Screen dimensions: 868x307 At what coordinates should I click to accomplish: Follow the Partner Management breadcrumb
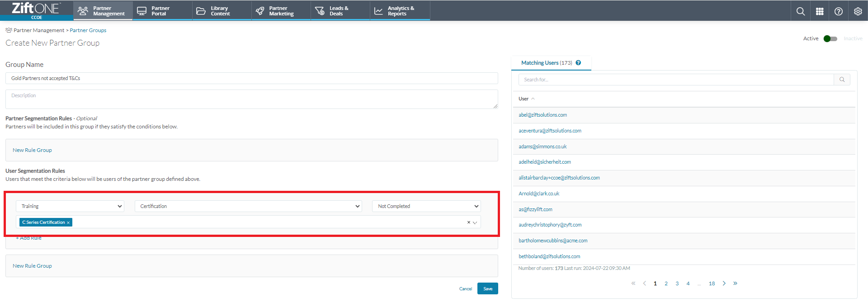point(39,30)
